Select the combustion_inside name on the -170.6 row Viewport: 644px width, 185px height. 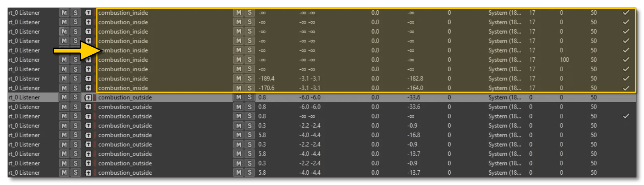coord(123,88)
